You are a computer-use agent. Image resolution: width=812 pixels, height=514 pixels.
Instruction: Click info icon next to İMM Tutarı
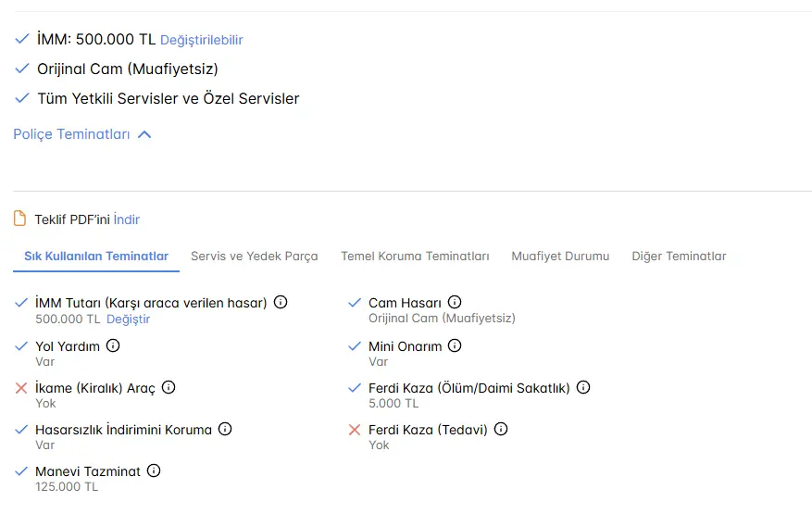[x=281, y=302]
